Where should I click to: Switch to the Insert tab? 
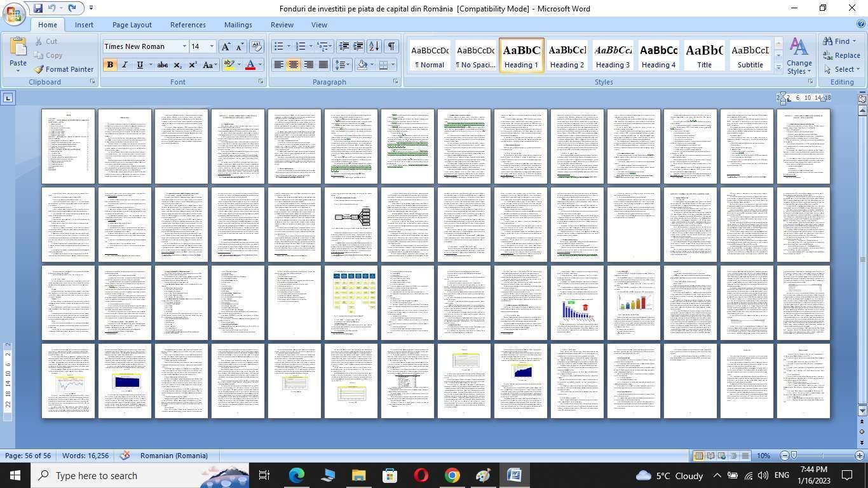click(x=84, y=25)
